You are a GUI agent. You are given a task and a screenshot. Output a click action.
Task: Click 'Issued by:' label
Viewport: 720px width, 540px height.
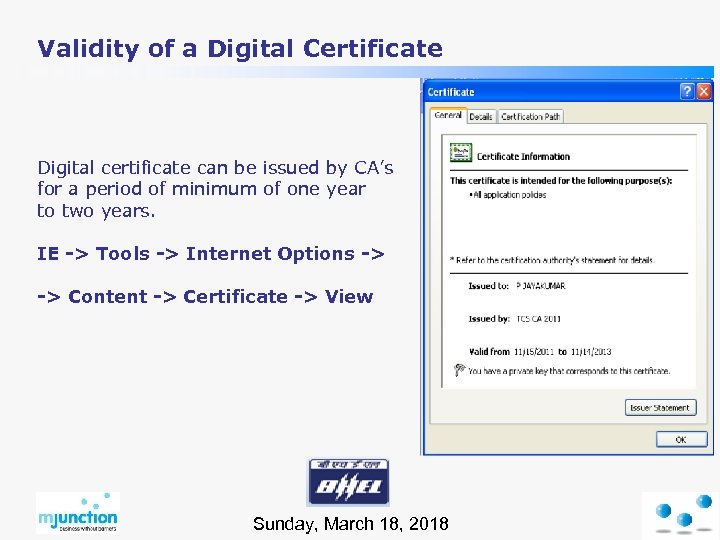point(489,319)
